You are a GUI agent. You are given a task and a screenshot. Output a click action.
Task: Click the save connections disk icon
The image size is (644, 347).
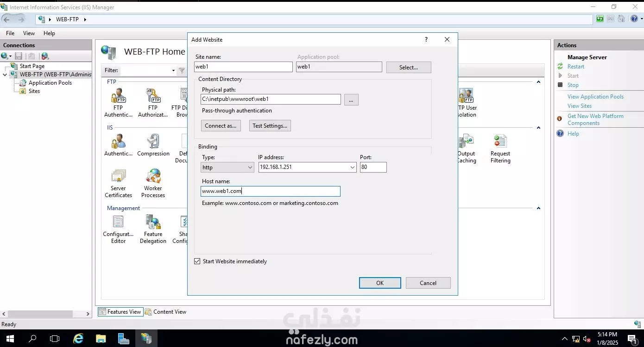click(x=19, y=56)
